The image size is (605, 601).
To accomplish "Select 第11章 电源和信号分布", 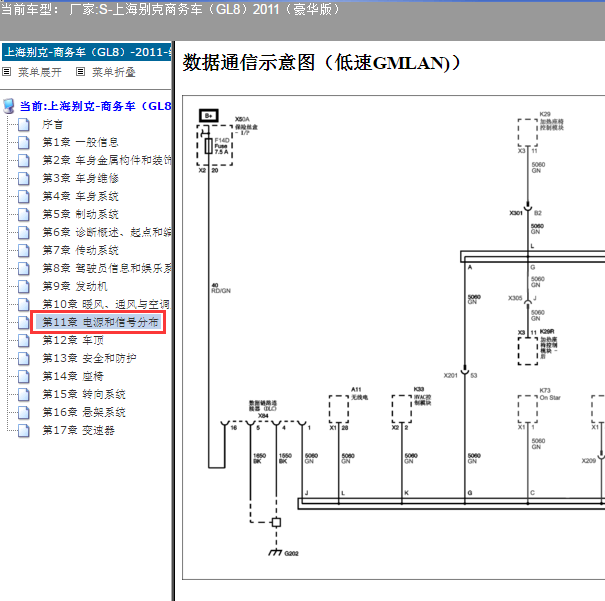I will (x=100, y=322).
